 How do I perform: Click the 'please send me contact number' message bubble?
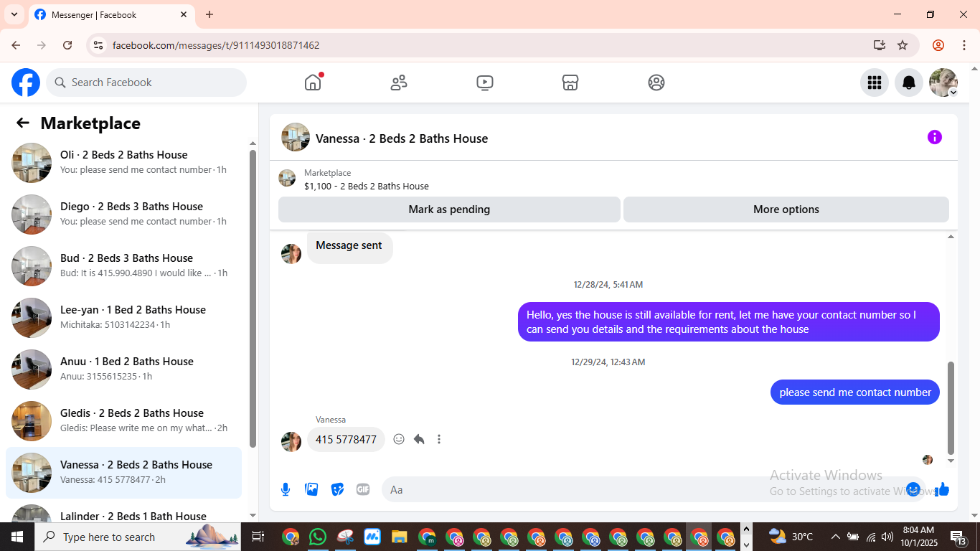pyautogui.click(x=855, y=392)
